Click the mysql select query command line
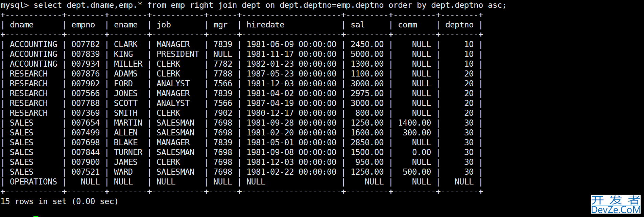Image resolution: width=644 pixels, height=217 pixels. point(253,5)
